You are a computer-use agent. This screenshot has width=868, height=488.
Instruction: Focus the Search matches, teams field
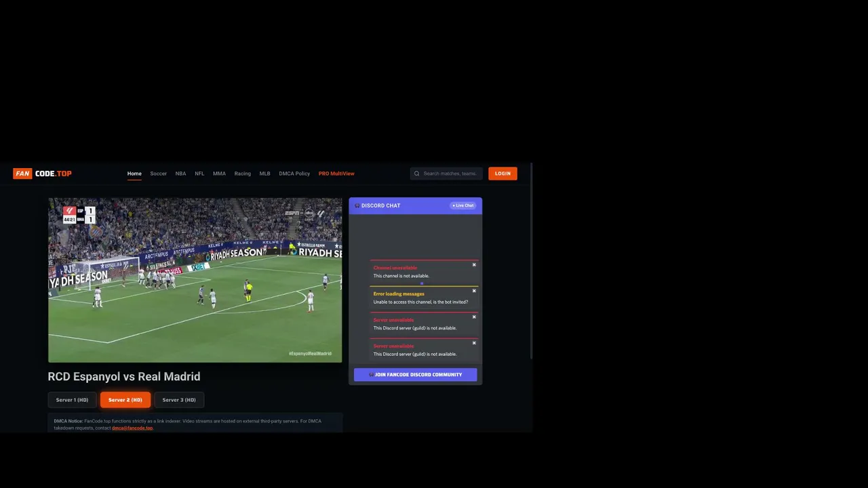click(x=447, y=174)
